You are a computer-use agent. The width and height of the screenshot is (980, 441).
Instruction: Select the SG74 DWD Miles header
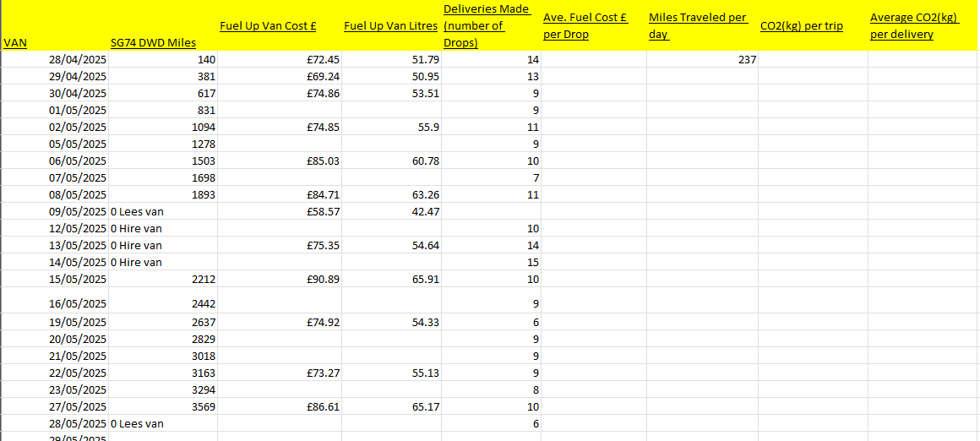point(153,43)
